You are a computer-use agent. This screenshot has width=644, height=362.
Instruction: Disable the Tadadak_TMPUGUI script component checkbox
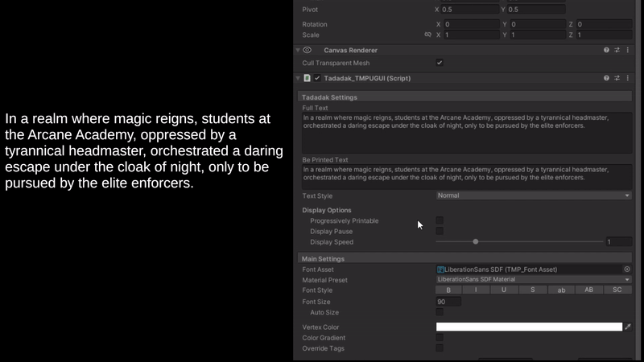click(x=317, y=78)
